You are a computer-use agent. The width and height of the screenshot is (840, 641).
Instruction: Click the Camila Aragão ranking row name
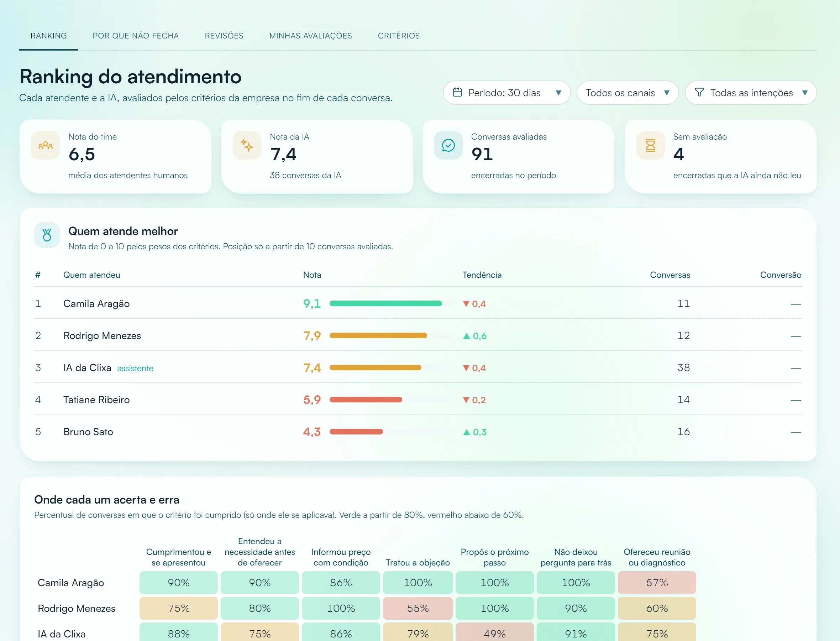(96, 304)
